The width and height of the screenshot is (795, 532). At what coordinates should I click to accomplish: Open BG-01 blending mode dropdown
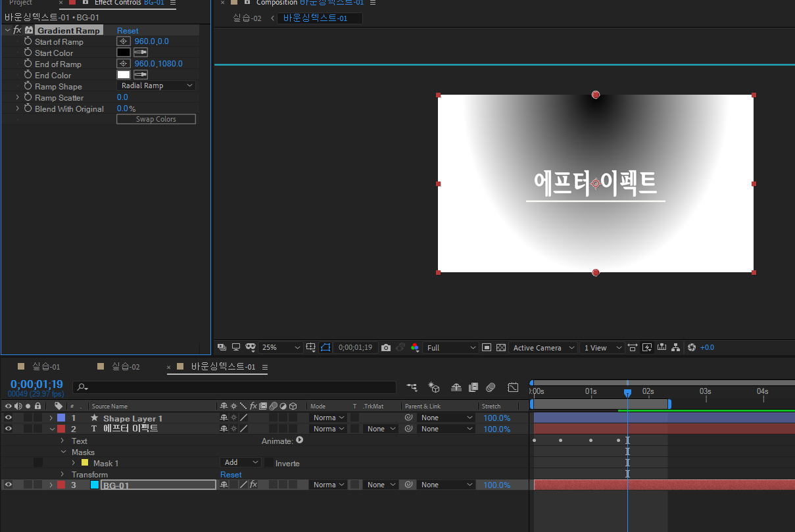(x=327, y=485)
